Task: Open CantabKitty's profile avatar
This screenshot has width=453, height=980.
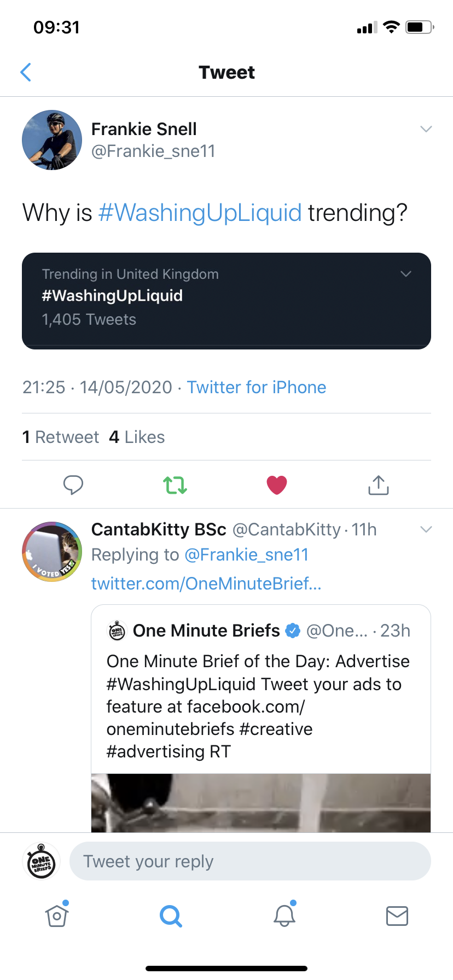Action: [52, 551]
